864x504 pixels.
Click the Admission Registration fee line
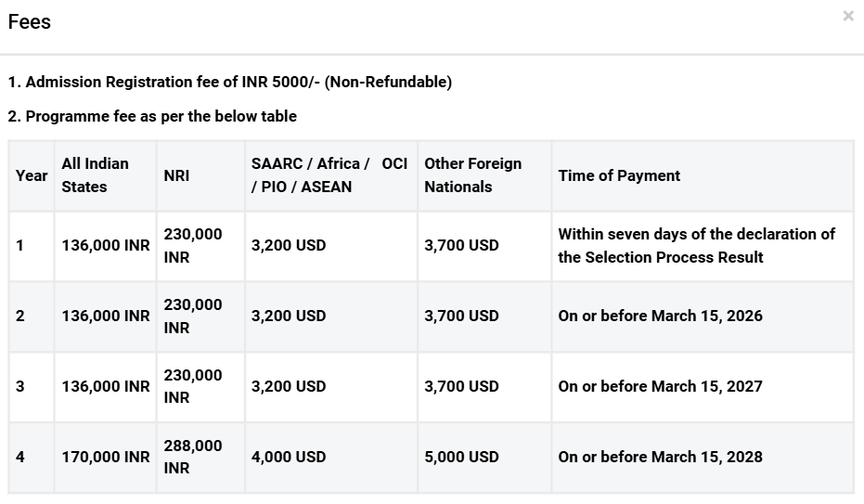pyautogui.click(x=230, y=82)
